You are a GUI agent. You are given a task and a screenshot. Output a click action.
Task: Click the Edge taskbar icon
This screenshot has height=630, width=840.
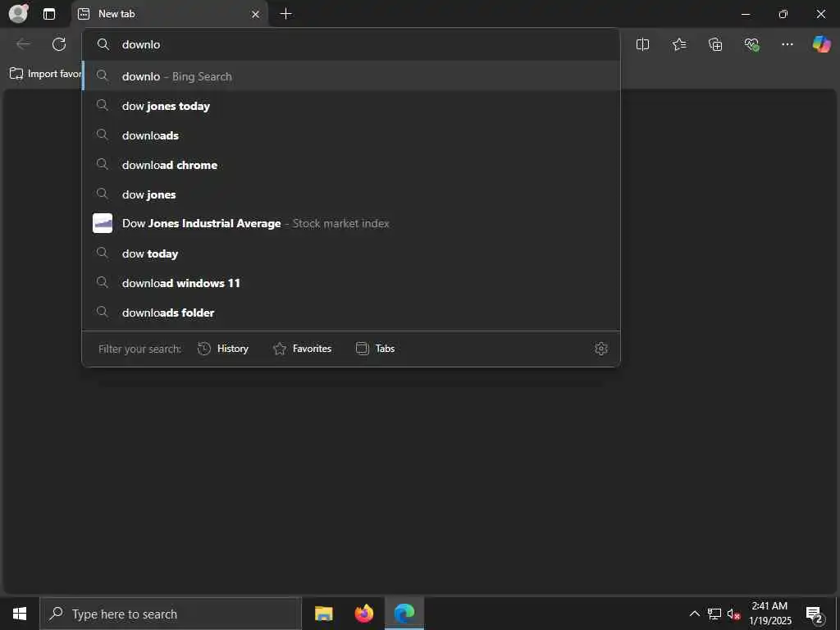[x=404, y=614]
